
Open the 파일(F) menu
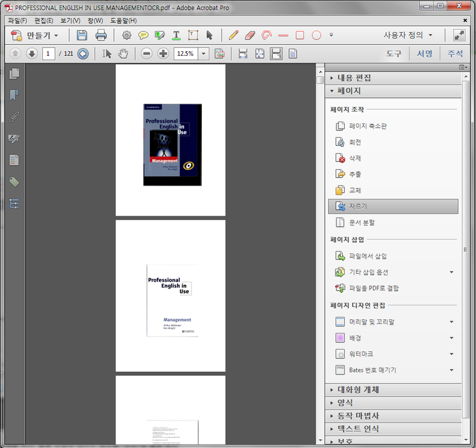(x=17, y=20)
